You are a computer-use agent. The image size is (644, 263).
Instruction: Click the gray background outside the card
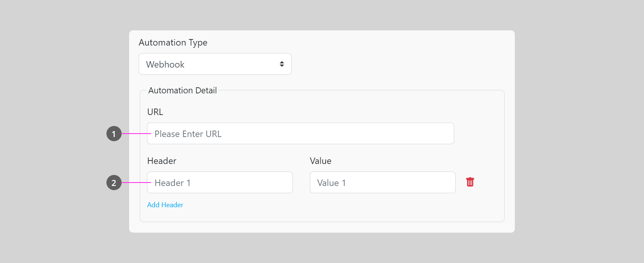tap(57, 133)
